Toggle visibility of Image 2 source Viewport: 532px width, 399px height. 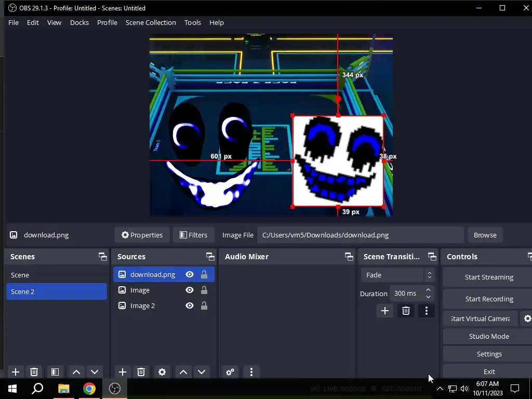190,305
